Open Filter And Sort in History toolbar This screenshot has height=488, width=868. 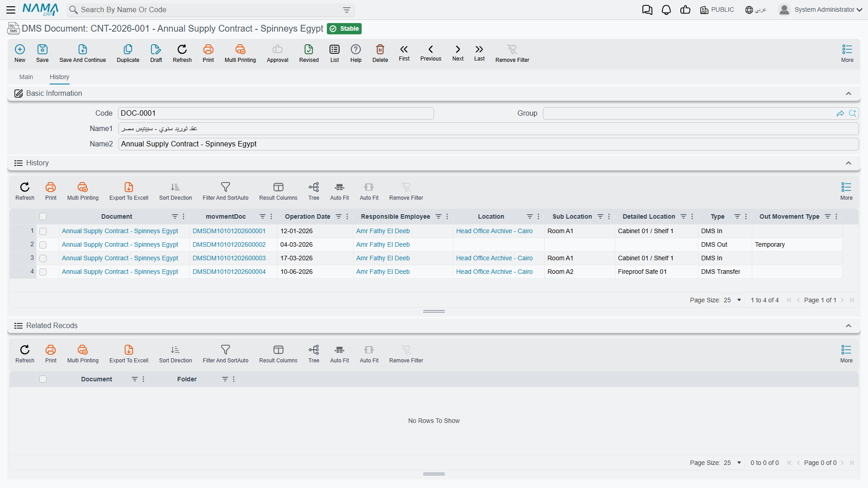[x=226, y=191]
